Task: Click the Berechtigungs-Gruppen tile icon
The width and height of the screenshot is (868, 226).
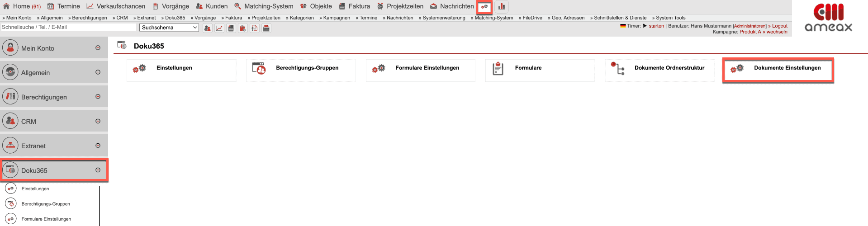Action: pyautogui.click(x=259, y=69)
